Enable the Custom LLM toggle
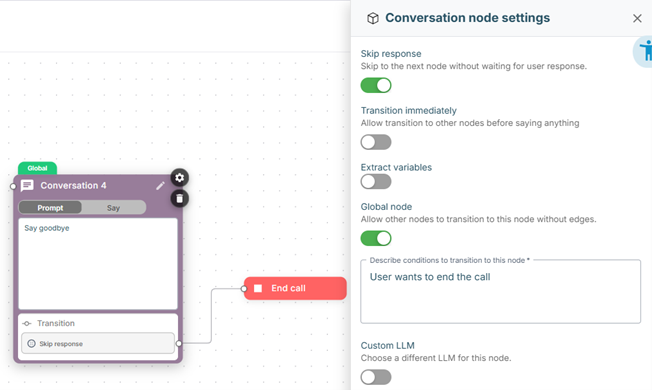Screen dimensions: 652x390 click(376, 377)
